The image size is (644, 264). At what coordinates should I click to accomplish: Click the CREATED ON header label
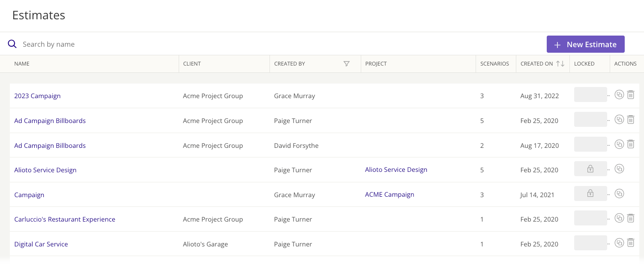click(x=536, y=64)
